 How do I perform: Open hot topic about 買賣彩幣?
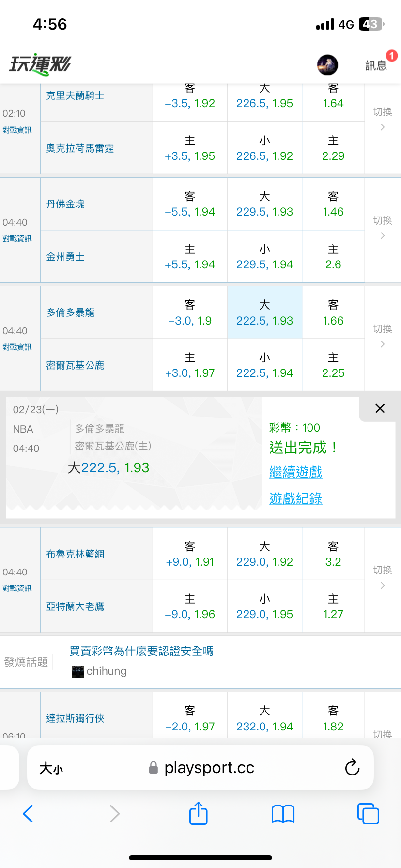coord(141,651)
